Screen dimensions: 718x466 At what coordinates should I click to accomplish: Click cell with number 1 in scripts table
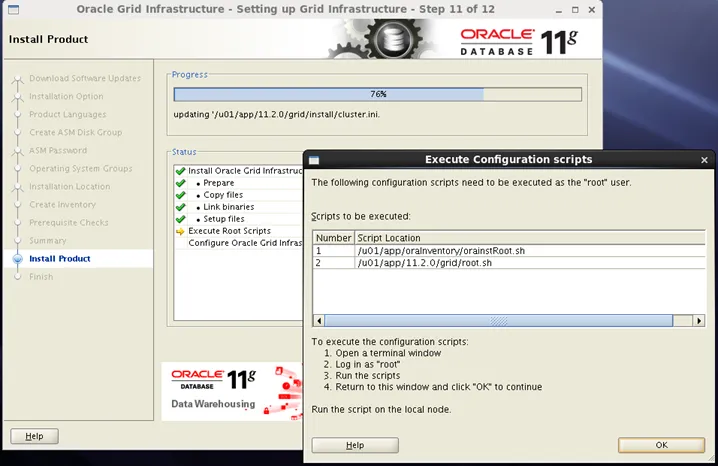[334, 251]
